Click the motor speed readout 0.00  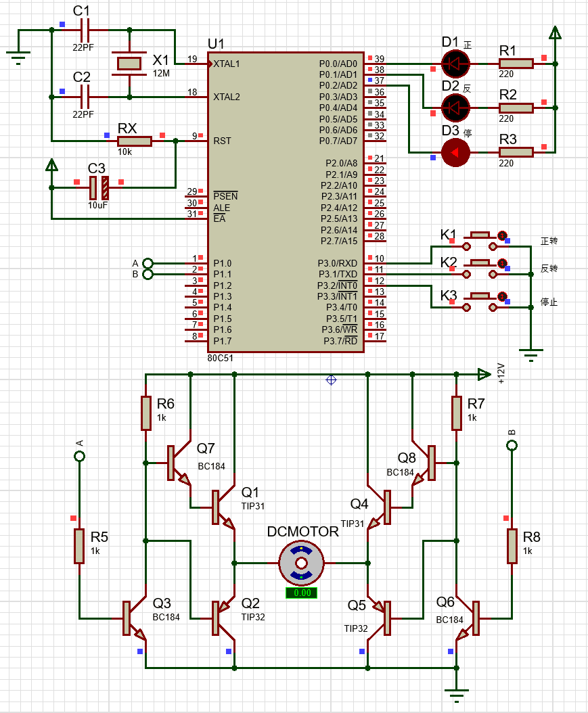[302, 593]
